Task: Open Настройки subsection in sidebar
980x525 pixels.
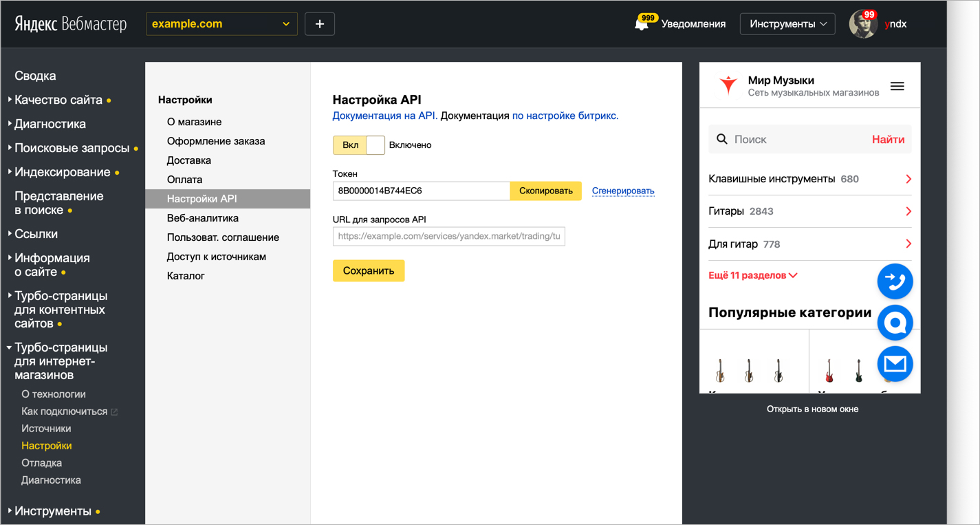Action: pos(47,446)
